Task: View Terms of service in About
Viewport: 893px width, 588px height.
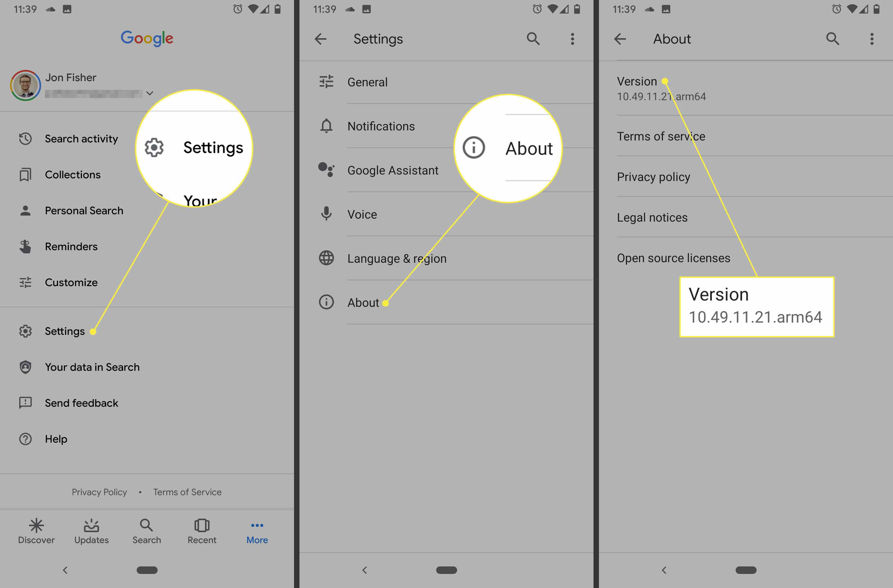Action: [x=660, y=136]
